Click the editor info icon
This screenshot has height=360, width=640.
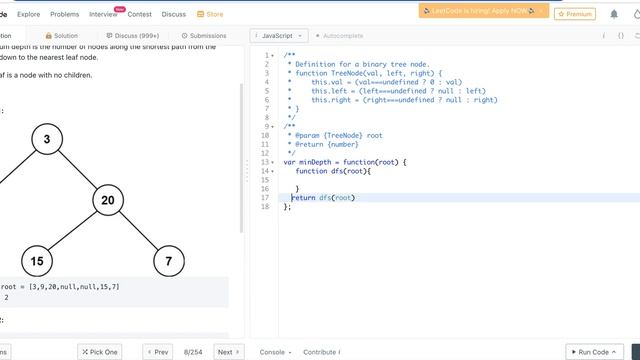pyautogui.click(x=604, y=36)
